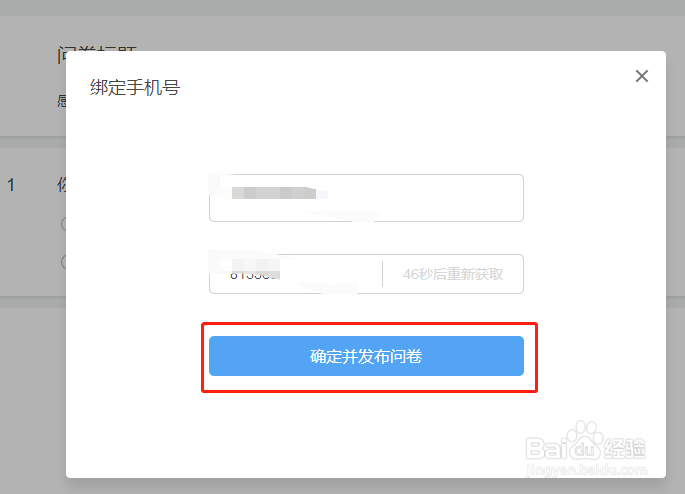The image size is (685, 494).
Task: Select the second partially hidden radio option
Action: point(64,262)
